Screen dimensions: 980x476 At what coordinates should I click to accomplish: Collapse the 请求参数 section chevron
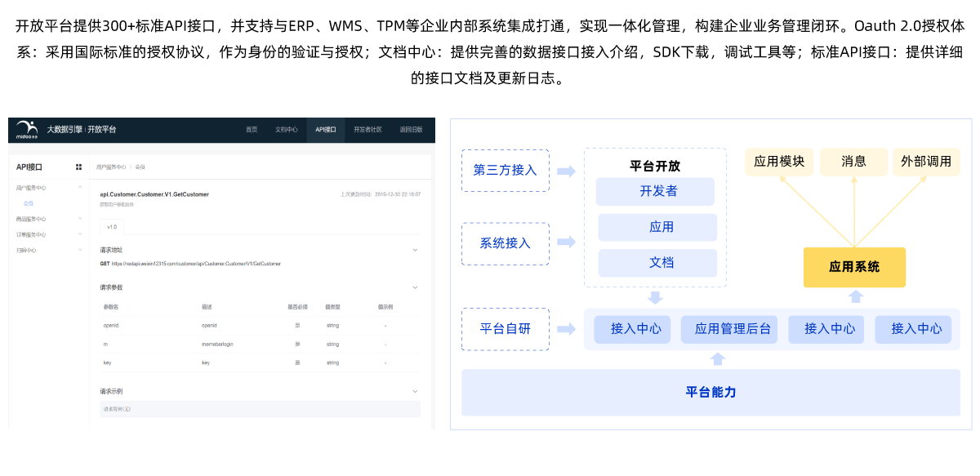(415, 287)
